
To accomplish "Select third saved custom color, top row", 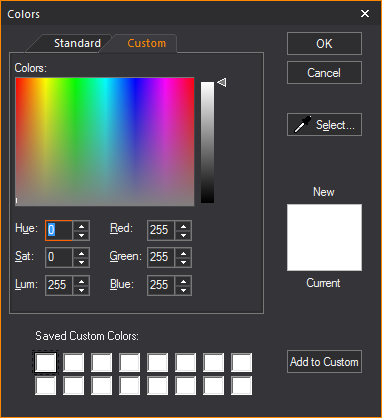I will pos(102,362).
